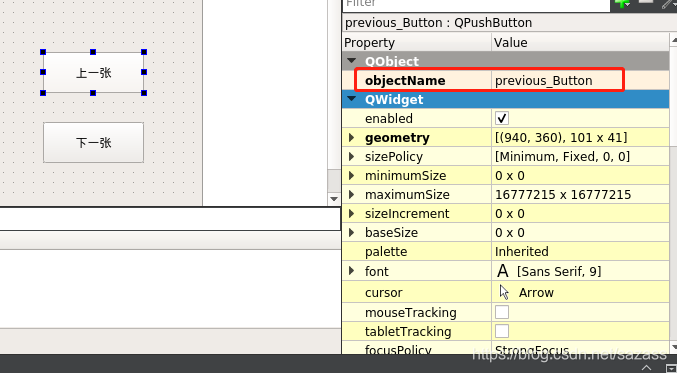
Task: Click the property list scroll-down arrow
Action: (x=674, y=348)
